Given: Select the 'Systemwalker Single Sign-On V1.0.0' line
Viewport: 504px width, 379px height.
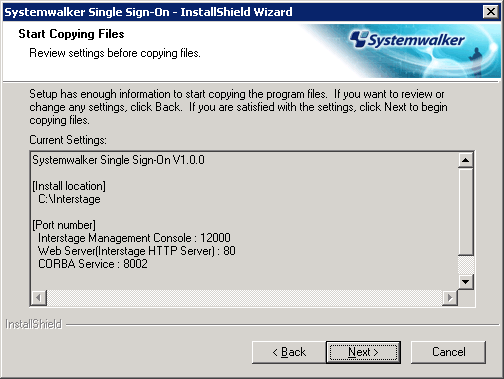Looking at the screenshot, I should click(118, 160).
